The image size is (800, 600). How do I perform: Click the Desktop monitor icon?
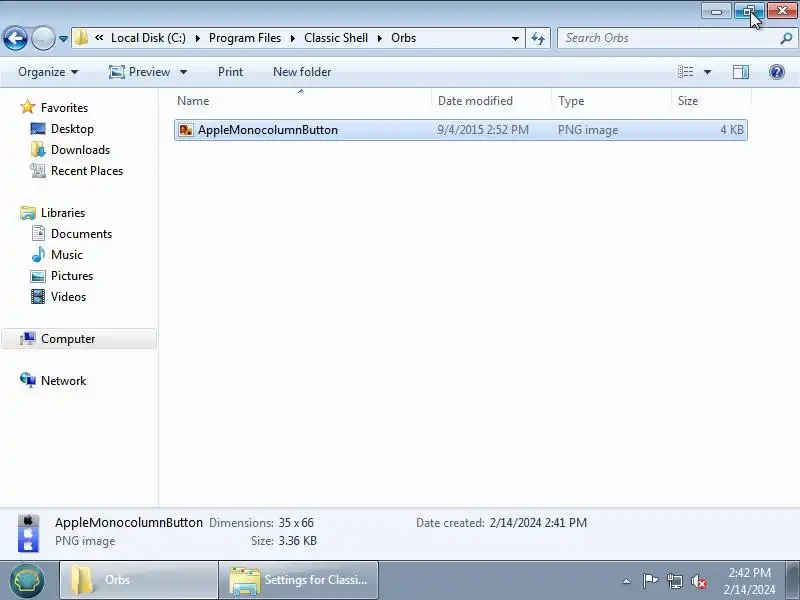38,129
